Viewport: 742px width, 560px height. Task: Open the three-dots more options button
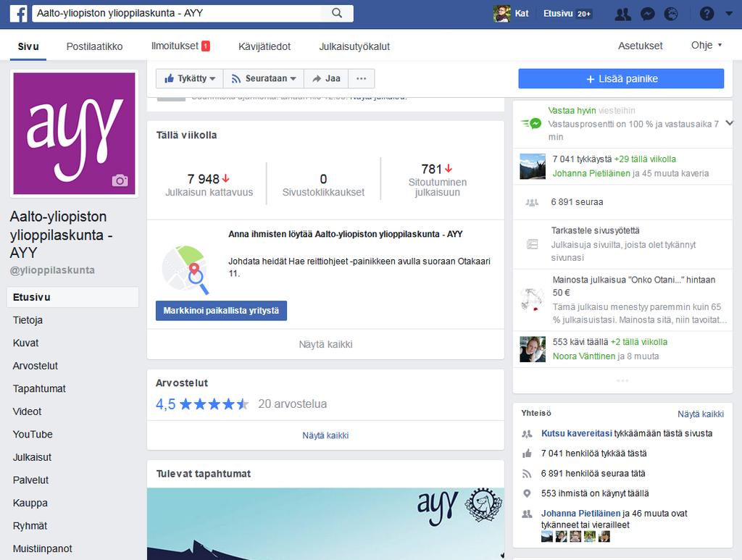361,78
